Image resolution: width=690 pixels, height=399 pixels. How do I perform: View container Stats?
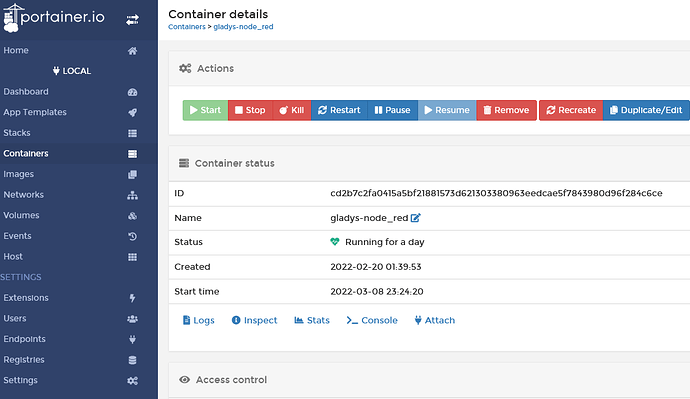(x=312, y=320)
